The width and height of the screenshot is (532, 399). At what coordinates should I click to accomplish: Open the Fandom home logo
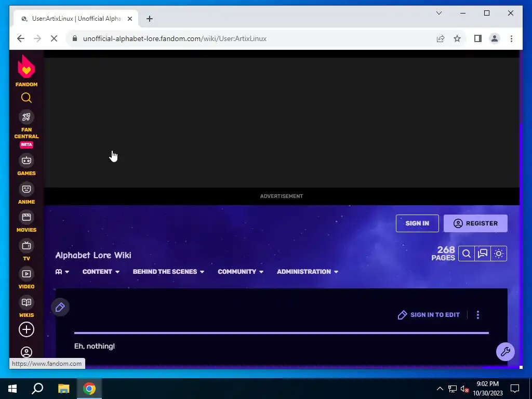tap(26, 71)
